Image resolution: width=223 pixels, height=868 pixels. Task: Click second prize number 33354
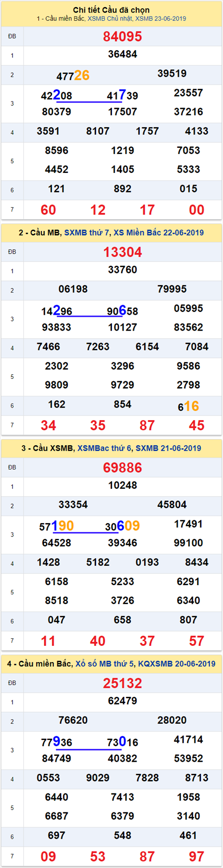point(73,505)
